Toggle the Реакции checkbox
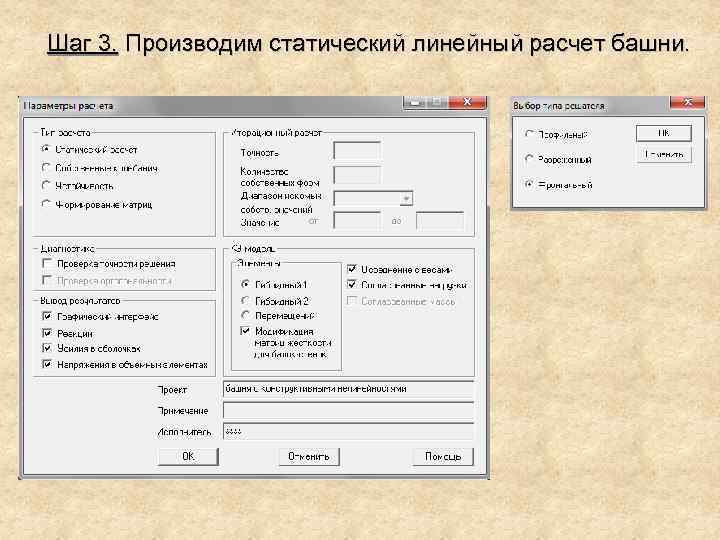The height and width of the screenshot is (540, 720). pyautogui.click(x=47, y=332)
